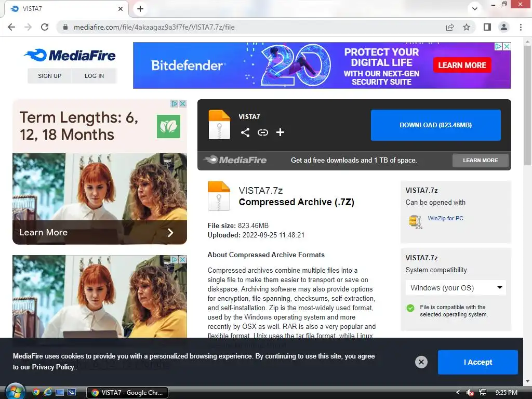Open the Windows (your OS) dropdown
This screenshot has width=532, height=399.
pos(456,288)
